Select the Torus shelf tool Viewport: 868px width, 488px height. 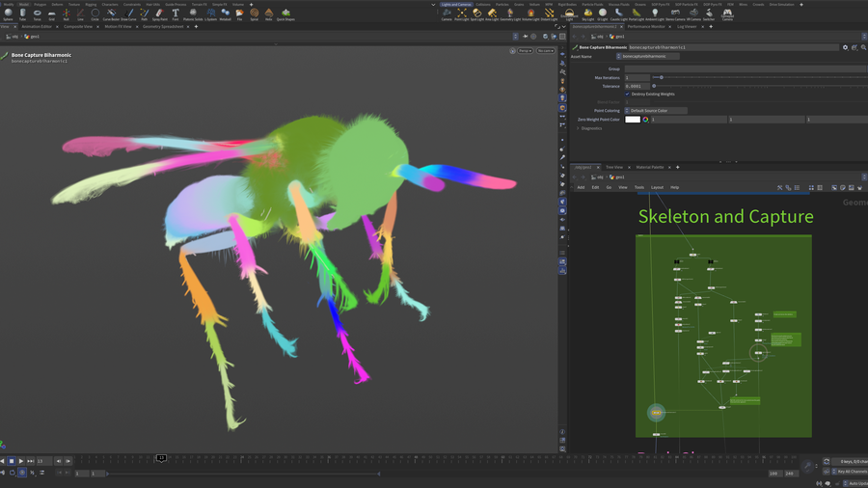(37, 14)
